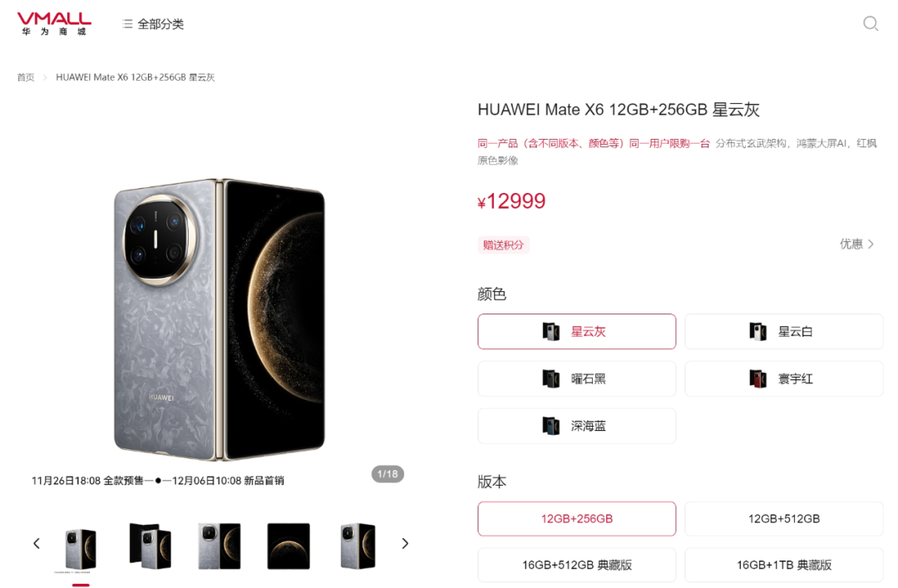The height and width of the screenshot is (588, 898).
Task: Select the 星云灰 color option
Action: point(577,331)
